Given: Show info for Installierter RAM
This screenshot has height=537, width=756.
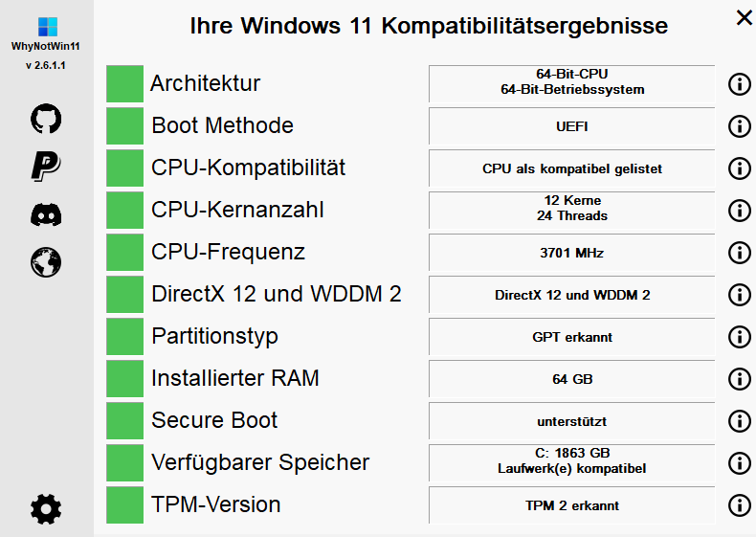Looking at the screenshot, I should tap(739, 379).
